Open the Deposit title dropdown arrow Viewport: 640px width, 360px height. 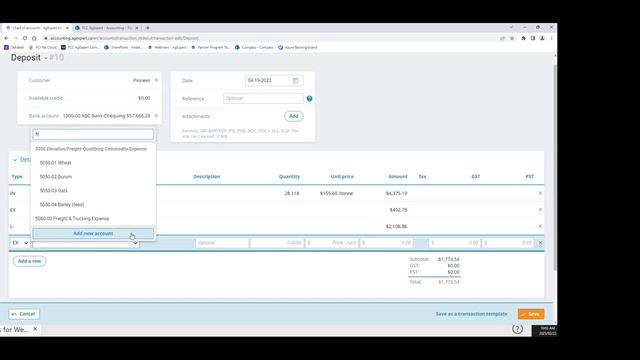(x=46, y=58)
